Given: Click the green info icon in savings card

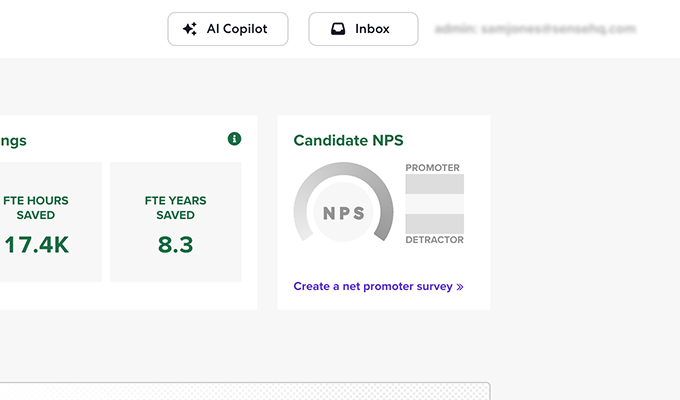Looking at the screenshot, I should (234, 139).
